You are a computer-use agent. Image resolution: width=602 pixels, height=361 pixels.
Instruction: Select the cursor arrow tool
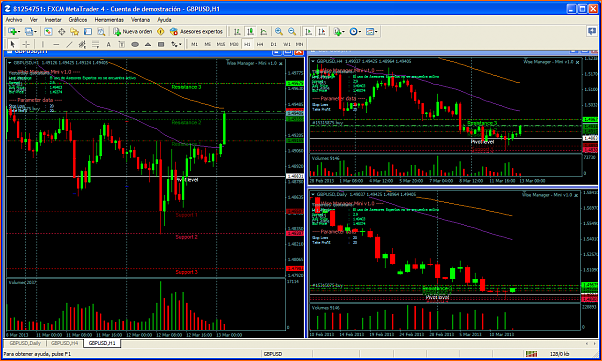(x=12, y=45)
